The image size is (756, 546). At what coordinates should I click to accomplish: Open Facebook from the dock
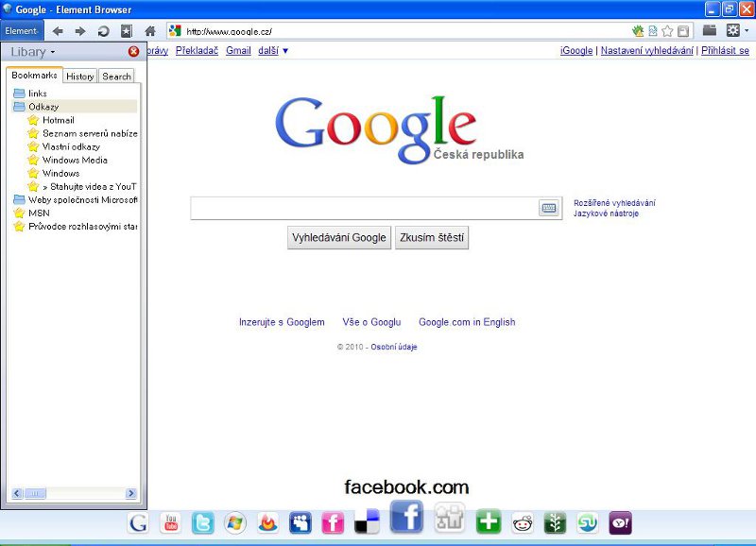(406, 516)
